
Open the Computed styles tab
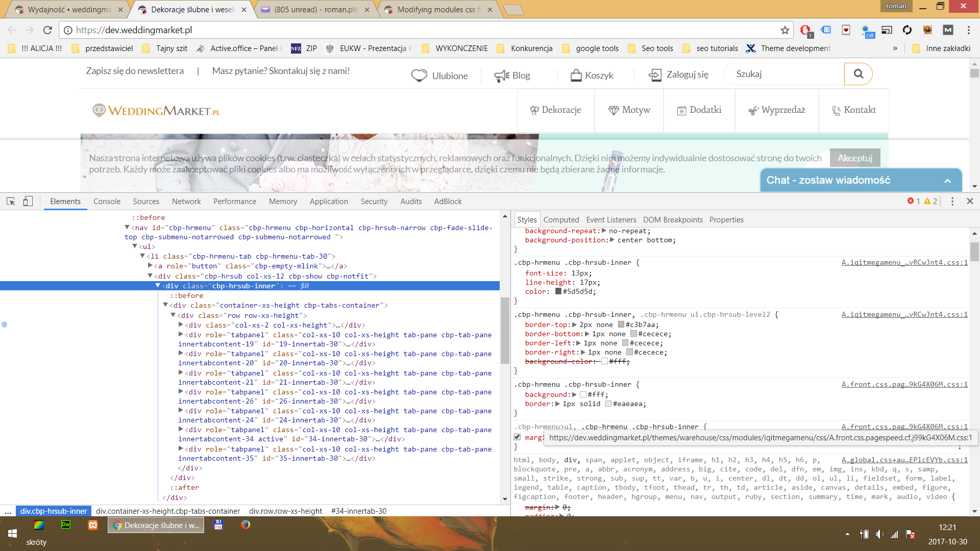point(561,220)
